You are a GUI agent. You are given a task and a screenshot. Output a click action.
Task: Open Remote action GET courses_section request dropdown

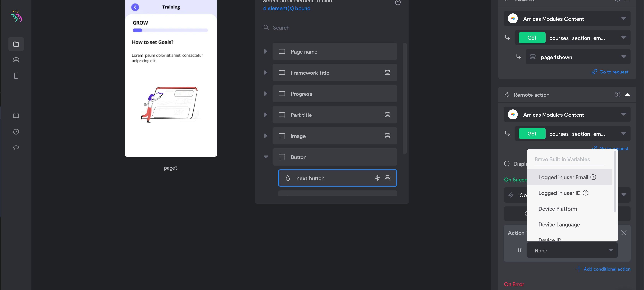tap(572, 134)
